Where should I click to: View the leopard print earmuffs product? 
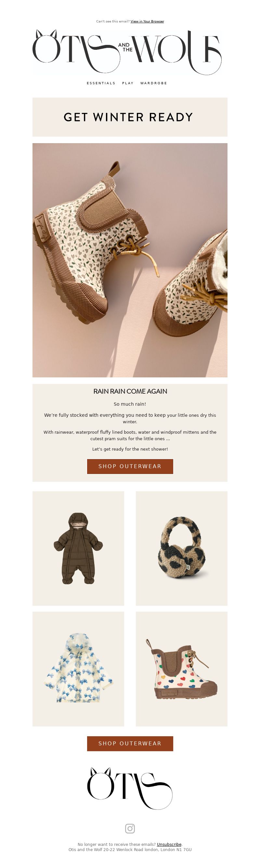tap(182, 549)
